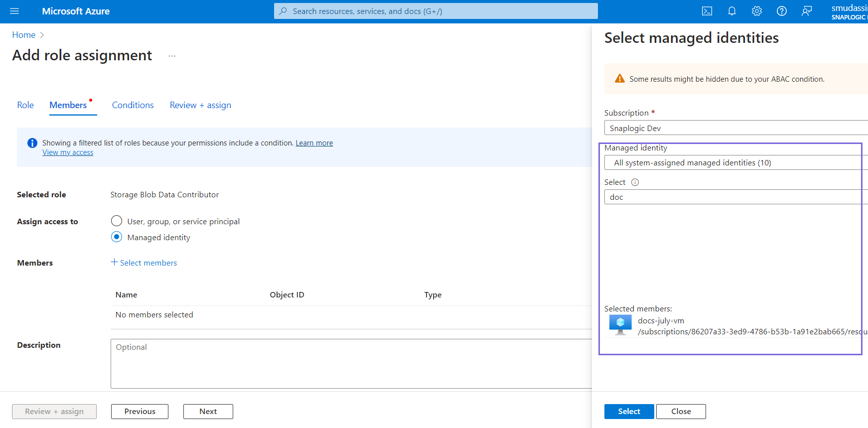Open the hamburger portal menu
The height and width of the screenshot is (428, 868).
pos(14,11)
